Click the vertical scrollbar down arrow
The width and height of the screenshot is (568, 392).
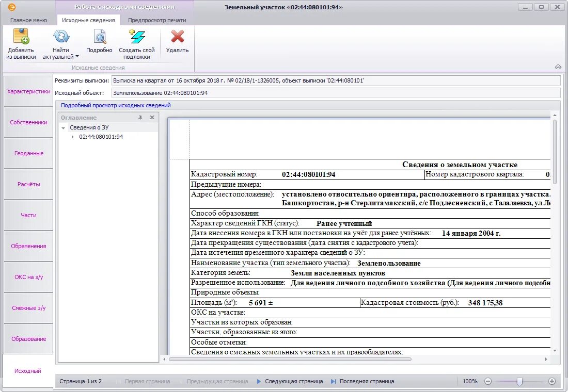point(555,350)
